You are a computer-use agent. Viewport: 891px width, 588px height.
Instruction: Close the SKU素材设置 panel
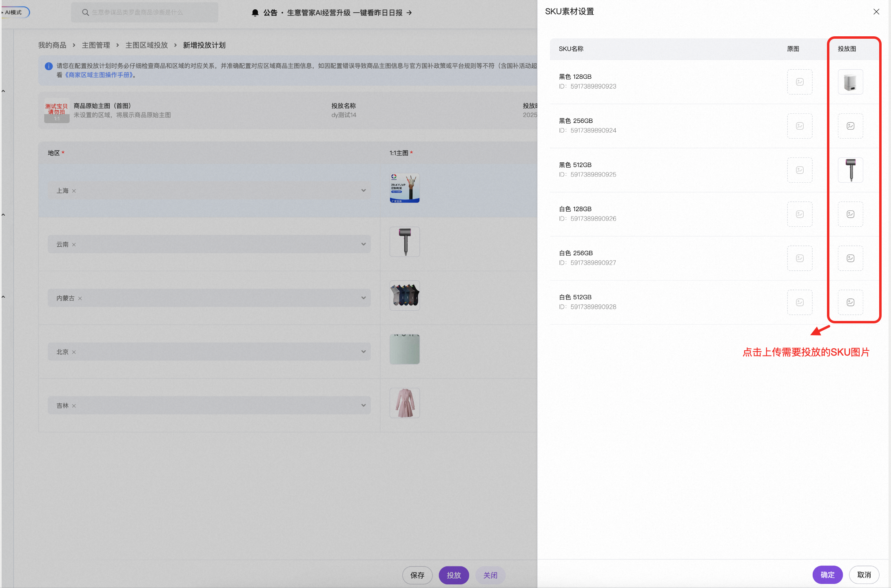pyautogui.click(x=876, y=12)
